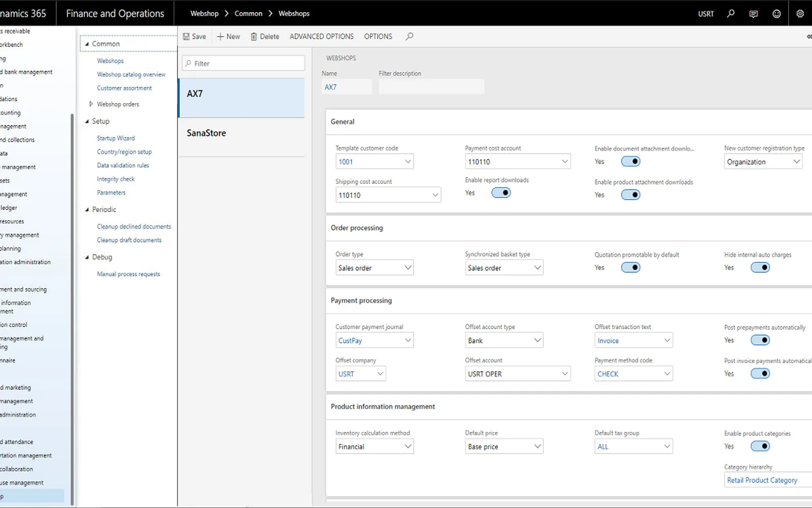Click the Save disk icon
812x508 pixels.
pos(186,37)
